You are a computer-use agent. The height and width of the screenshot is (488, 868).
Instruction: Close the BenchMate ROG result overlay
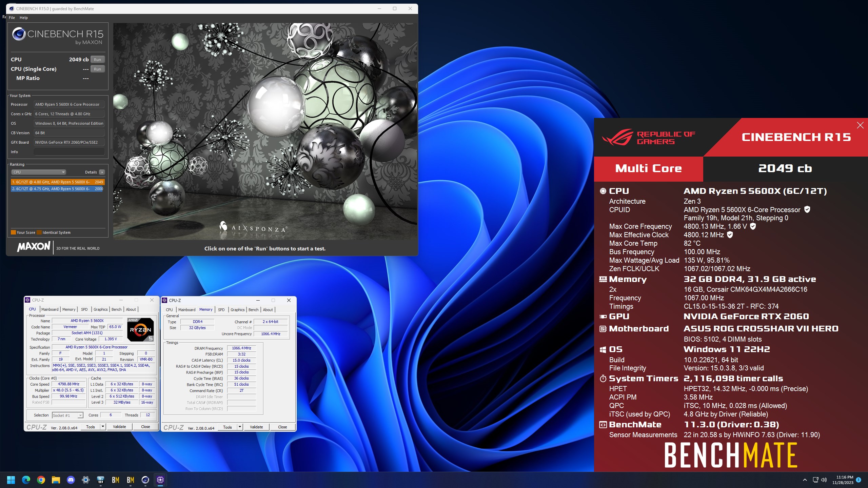(x=860, y=125)
